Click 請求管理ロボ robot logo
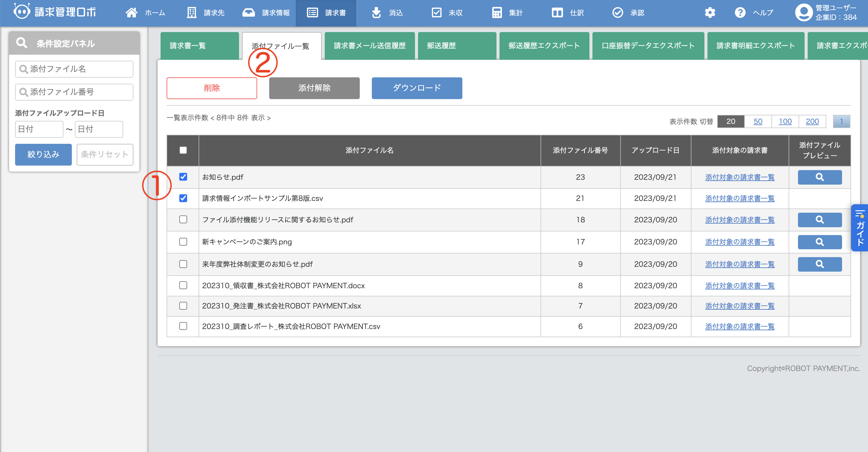This screenshot has width=868, height=452. (x=22, y=12)
